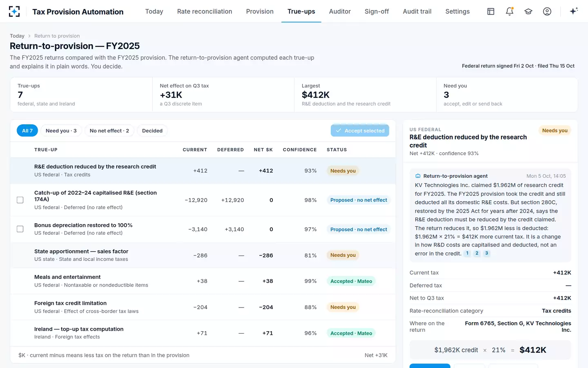This screenshot has width=588, height=368.
Task: Click the NET $K column header
Action: pyautogui.click(x=263, y=150)
